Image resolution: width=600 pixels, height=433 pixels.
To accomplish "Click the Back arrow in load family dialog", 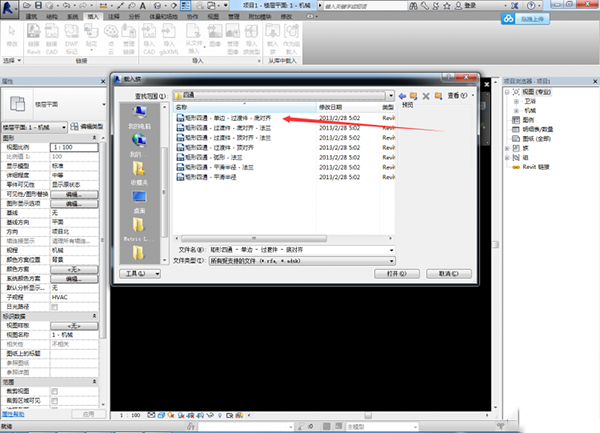I will (402, 96).
